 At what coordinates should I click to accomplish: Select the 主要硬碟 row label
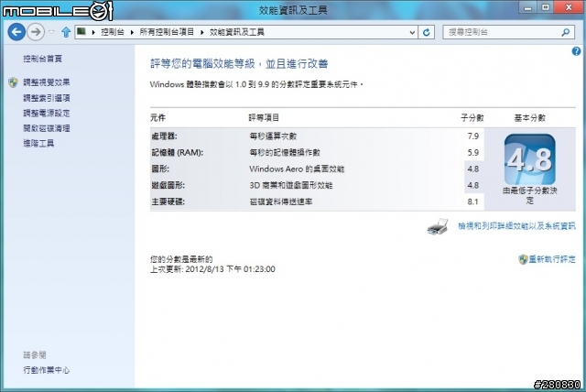point(168,201)
